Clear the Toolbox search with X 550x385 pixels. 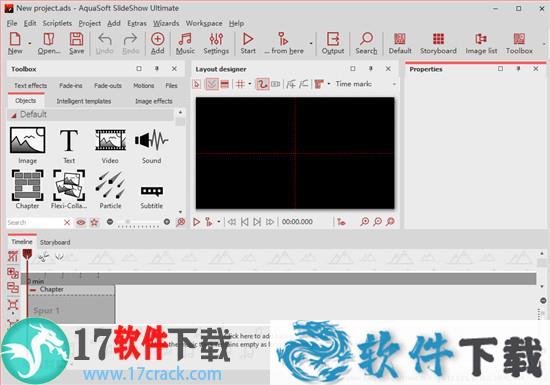(x=67, y=222)
